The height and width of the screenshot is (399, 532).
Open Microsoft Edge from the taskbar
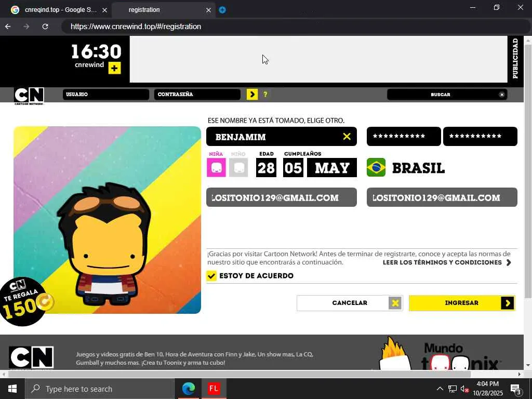188,389
